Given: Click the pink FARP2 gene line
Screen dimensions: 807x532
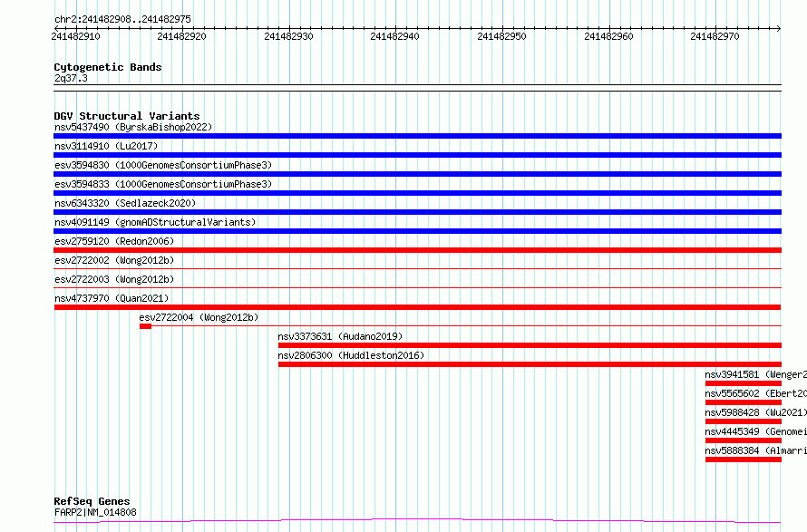Looking at the screenshot, I should [417, 521].
